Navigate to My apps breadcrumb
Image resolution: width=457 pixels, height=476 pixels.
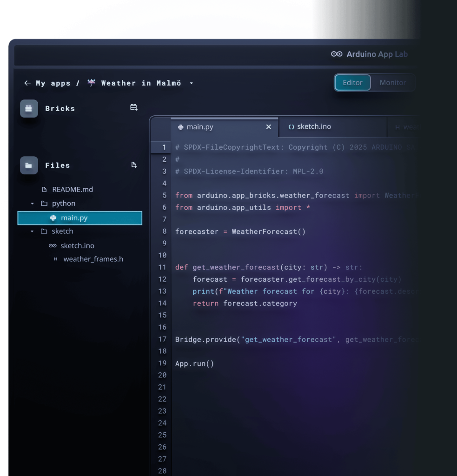pos(52,83)
